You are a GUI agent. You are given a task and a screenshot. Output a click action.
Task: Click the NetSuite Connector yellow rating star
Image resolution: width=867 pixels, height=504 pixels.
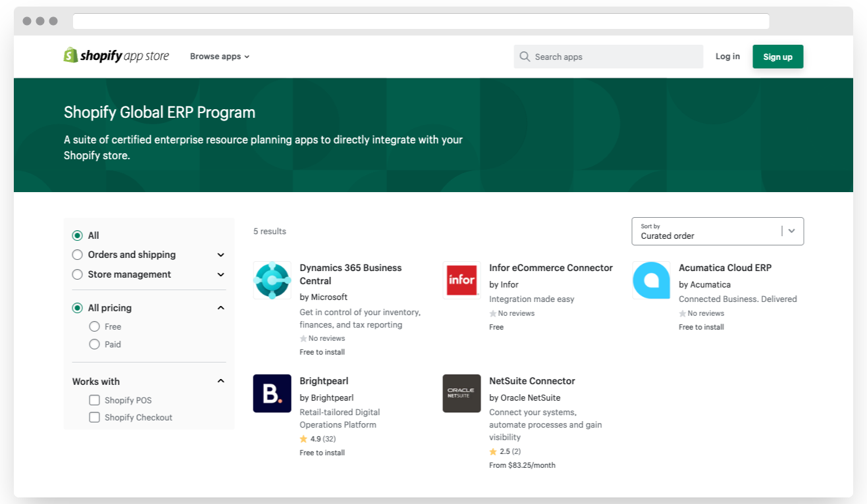point(493,451)
